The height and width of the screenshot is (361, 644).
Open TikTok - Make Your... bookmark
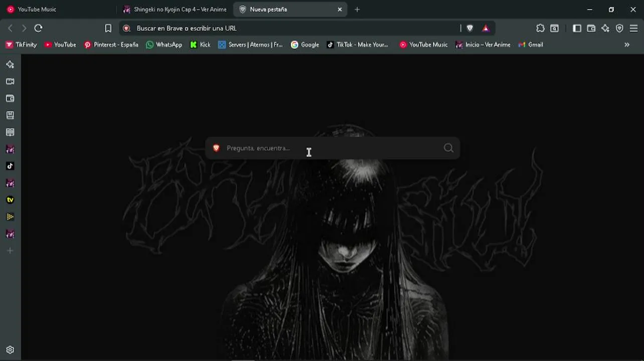pyautogui.click(x=358, y=45)
